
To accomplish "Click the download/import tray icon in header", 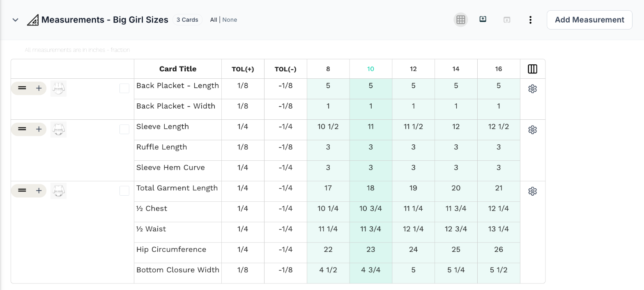I will coord(483,19).
